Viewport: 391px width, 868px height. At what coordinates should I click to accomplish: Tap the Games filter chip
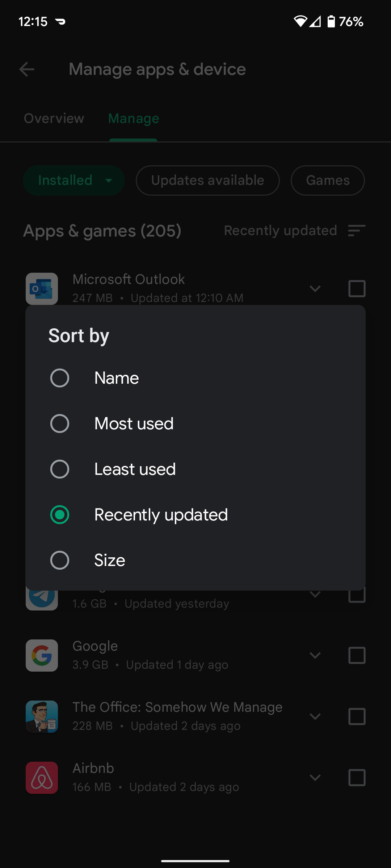pos(328,180)
